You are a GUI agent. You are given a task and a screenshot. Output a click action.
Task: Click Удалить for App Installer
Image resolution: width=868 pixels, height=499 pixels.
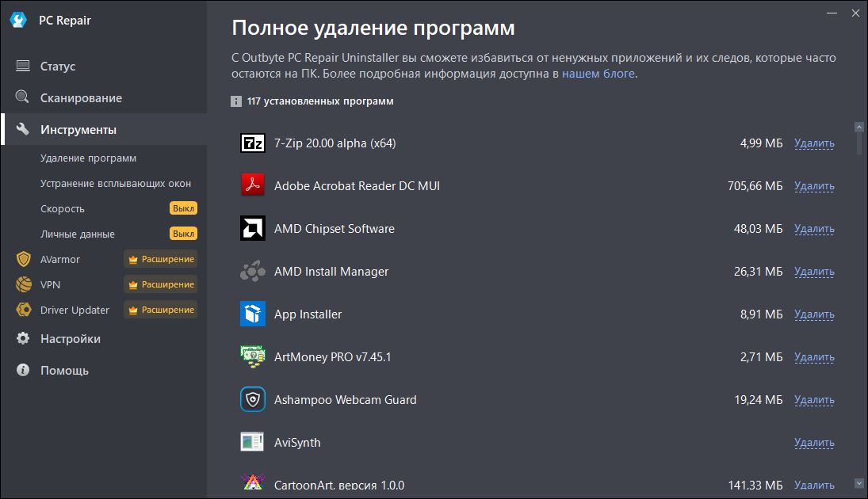(x=814, y=314)
